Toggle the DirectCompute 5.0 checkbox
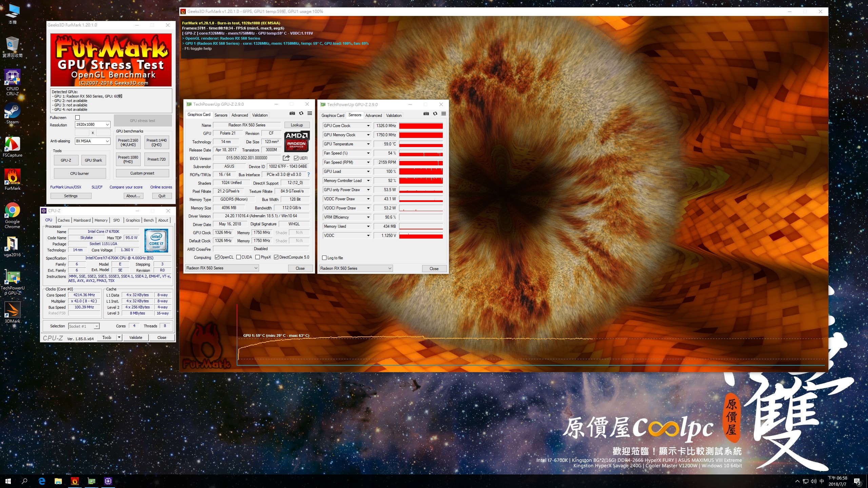Screen dimensions: 868x488 point(276,257)
